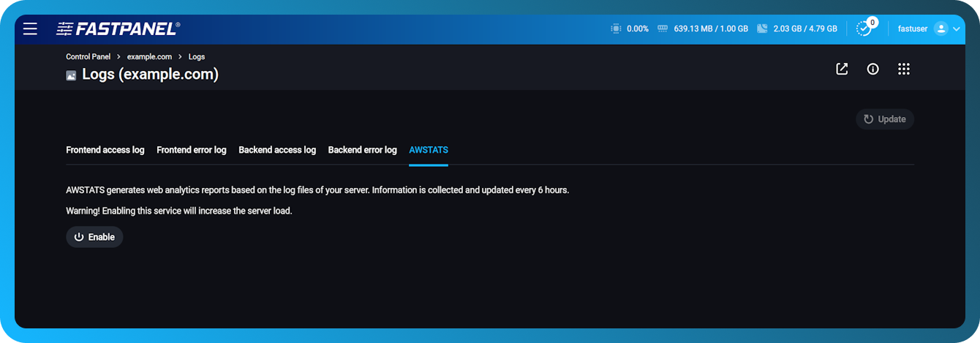
Task: Navigate to example.com breadcrumb link
Action: 149,56
